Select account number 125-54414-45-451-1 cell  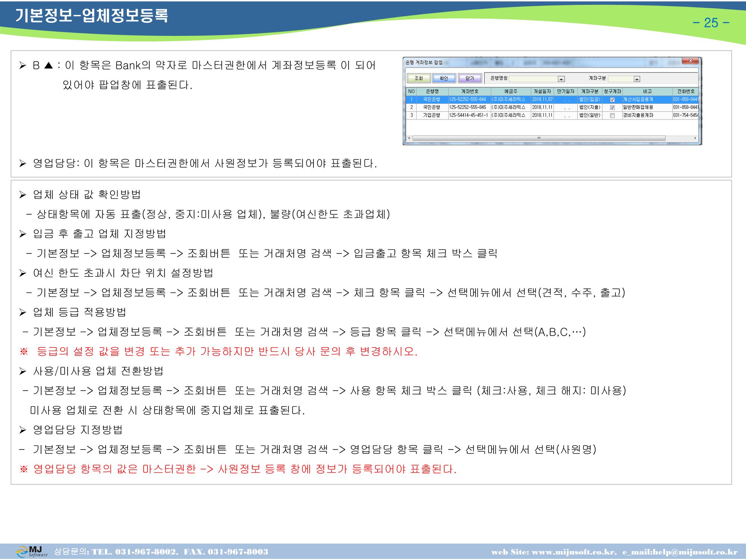pos(469,115)
